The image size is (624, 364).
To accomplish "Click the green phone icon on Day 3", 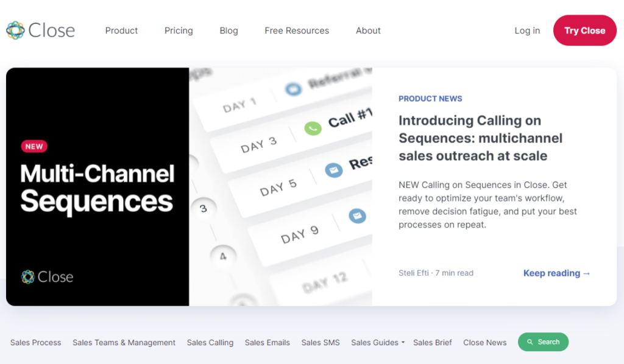I will click(313, 128).
